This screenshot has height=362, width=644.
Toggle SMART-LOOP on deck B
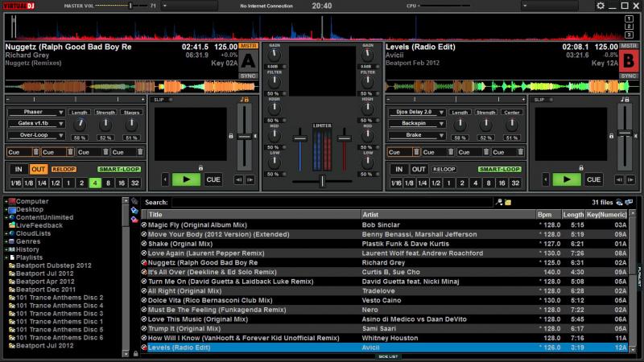click(x=499, y=169)
